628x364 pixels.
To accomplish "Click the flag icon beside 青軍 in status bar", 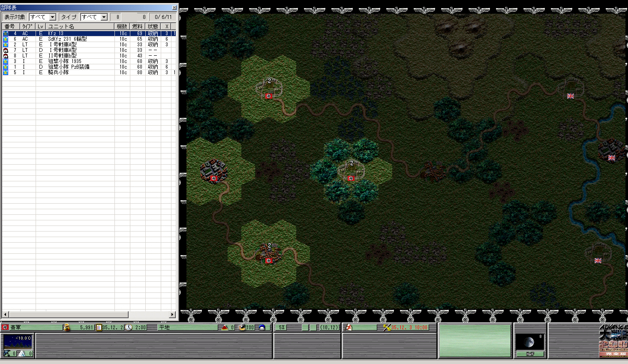I will 5,328.
